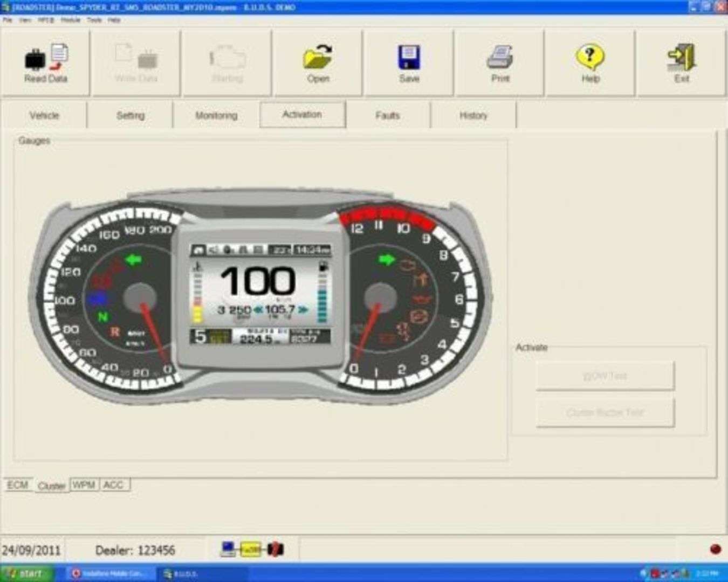
Task: Open Help via the question mark icon
Action: point(590,63)
